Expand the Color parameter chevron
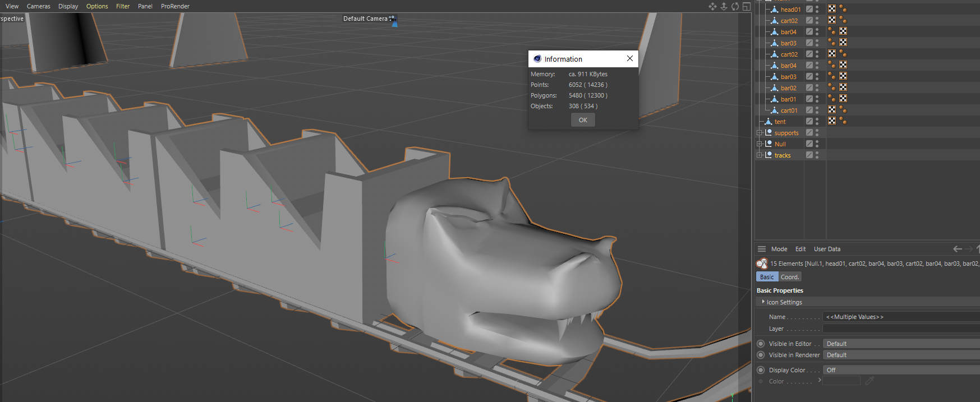This screenshot has width=980, height=402. pyautogui.click(x=820, y=380)
